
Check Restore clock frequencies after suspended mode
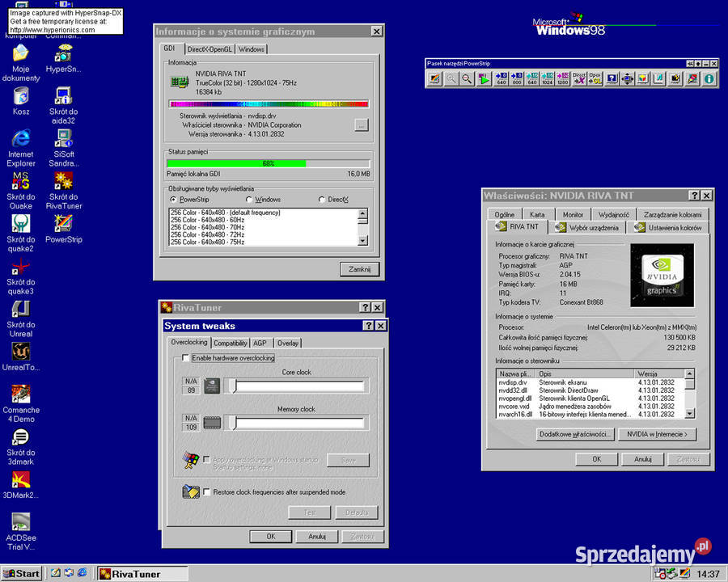tap(206, 492)
